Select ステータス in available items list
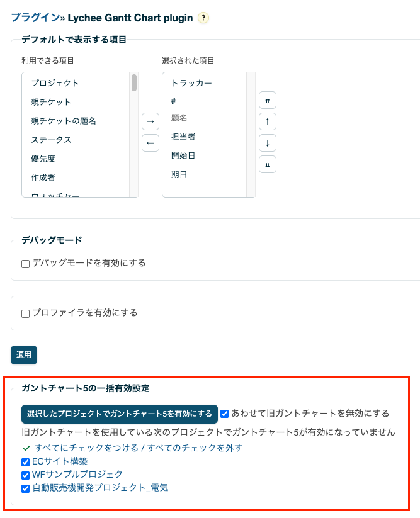This screenshot has height=518, width=420. (51, 140)
